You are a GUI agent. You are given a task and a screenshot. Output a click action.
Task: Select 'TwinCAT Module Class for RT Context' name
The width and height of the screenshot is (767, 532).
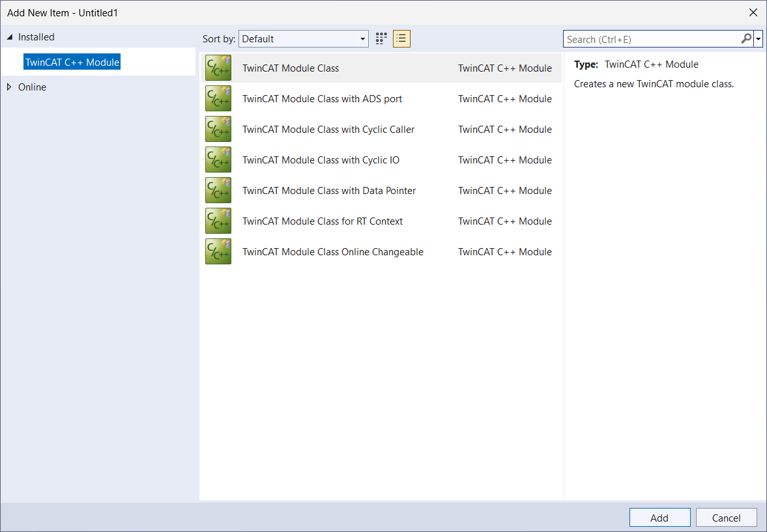[x=323, y=221]
